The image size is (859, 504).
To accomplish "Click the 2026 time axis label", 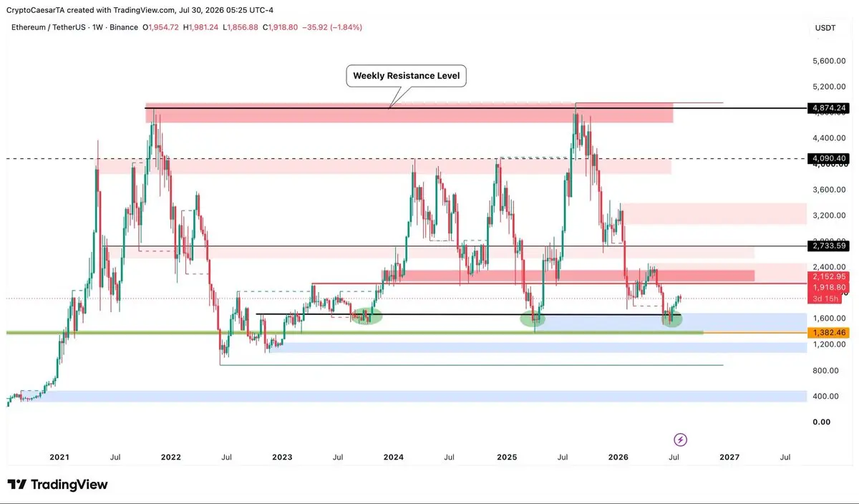I will (x=618, y=457).
